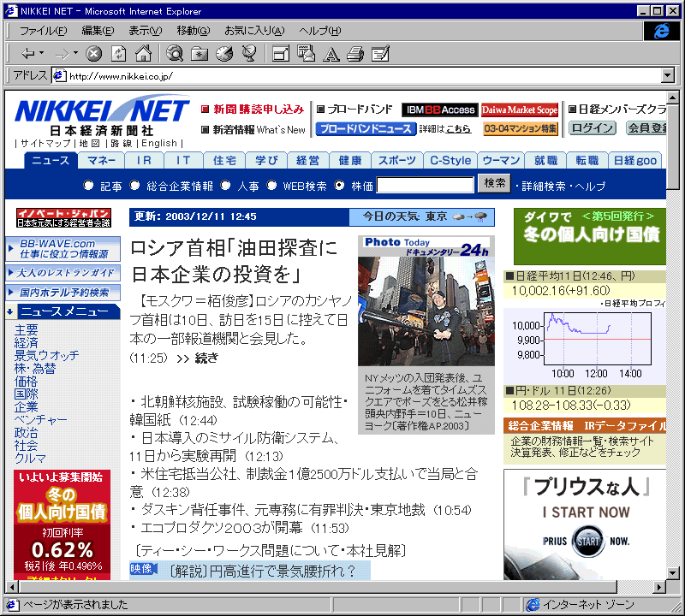Viewport: 685px width, 616px height.
Task: Open the 国内ホテル予約検索 sidebar link
Action: tap(63, 292)
